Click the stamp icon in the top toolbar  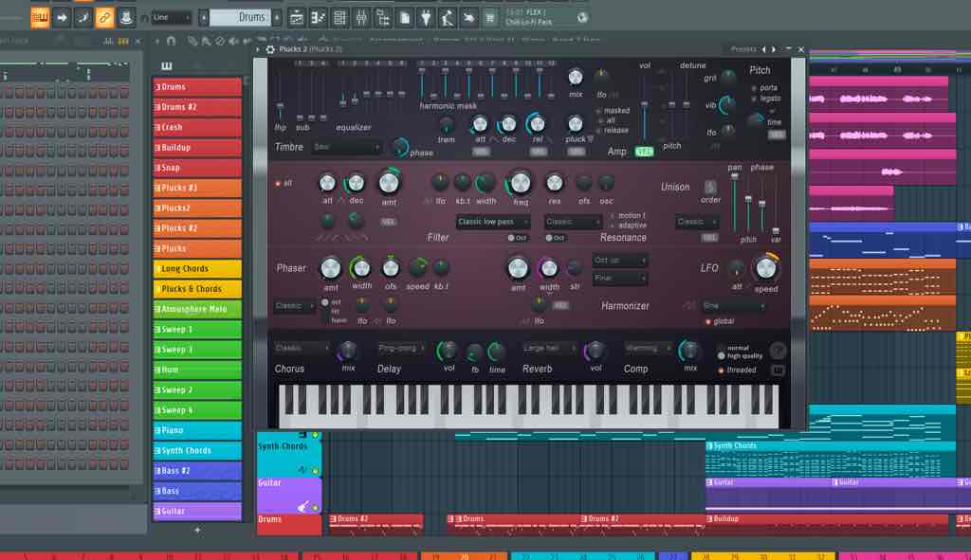click(126, 18)
